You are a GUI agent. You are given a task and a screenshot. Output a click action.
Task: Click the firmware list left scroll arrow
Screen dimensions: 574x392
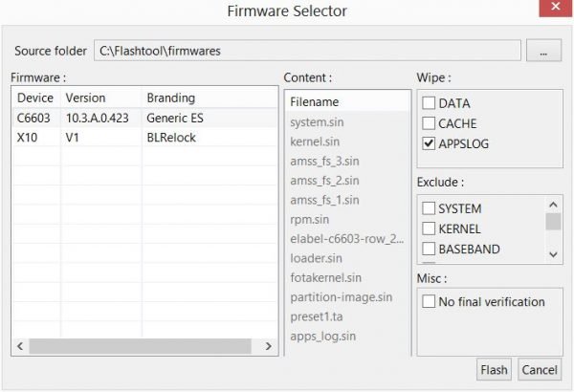point(20,346)
